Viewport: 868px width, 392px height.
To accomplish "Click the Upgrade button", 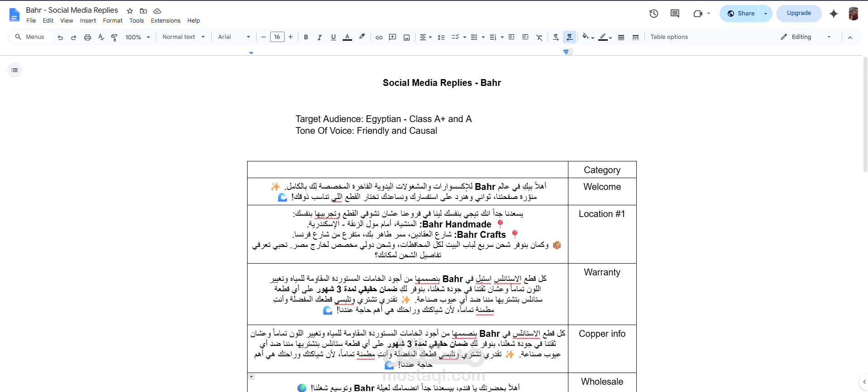I will coord(799,14).
